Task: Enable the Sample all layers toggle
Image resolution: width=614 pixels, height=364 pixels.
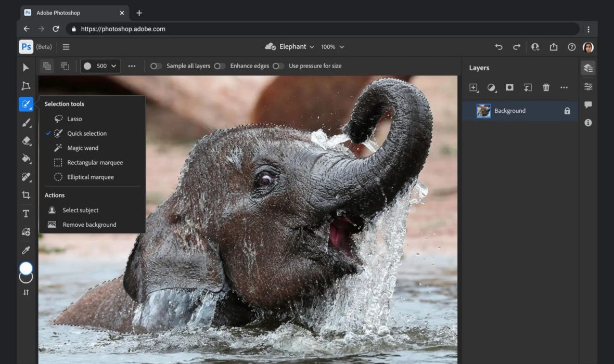Action: pyautogui.click(x=156, y=66)
